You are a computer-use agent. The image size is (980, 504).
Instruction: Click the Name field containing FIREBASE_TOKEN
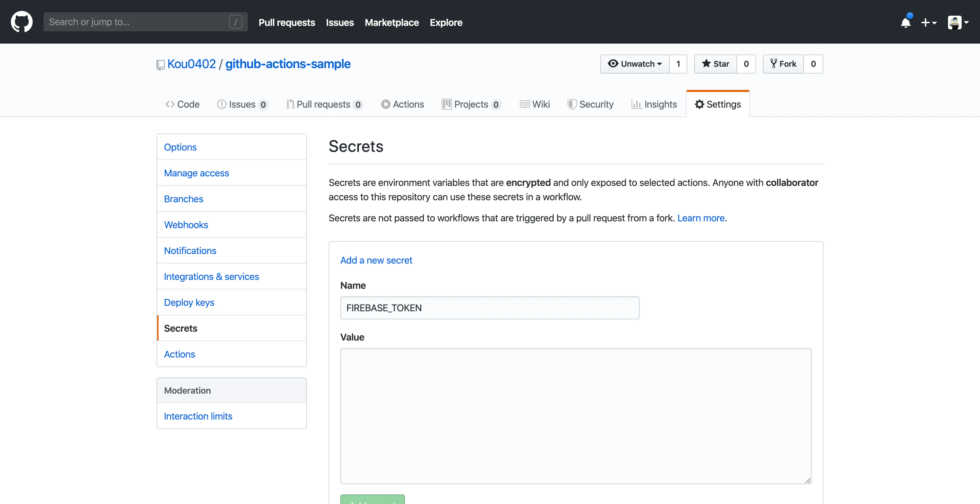490,308
